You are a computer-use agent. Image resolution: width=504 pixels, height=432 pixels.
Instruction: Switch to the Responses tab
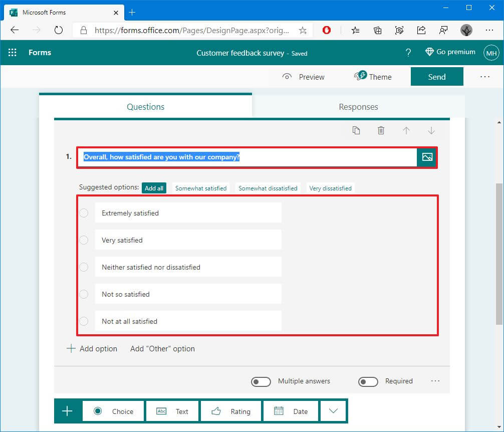tap(358, 107)
